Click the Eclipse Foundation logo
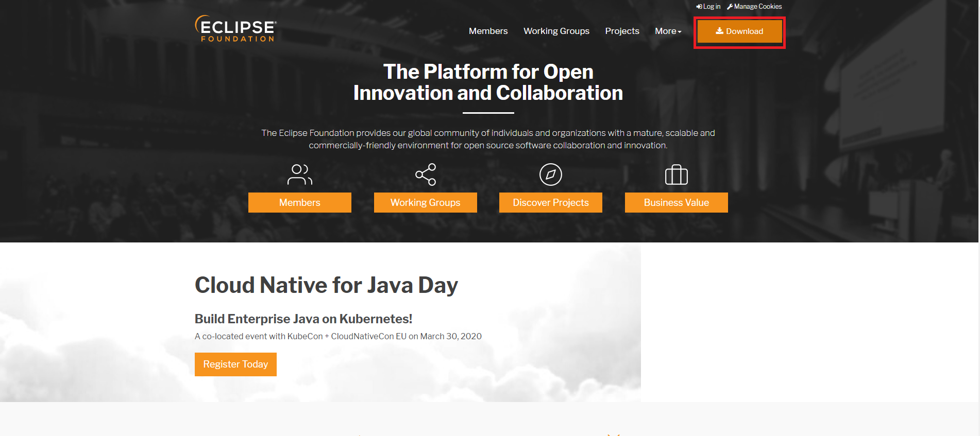Viewport: 980px width, 436px height. coord(236,29)
